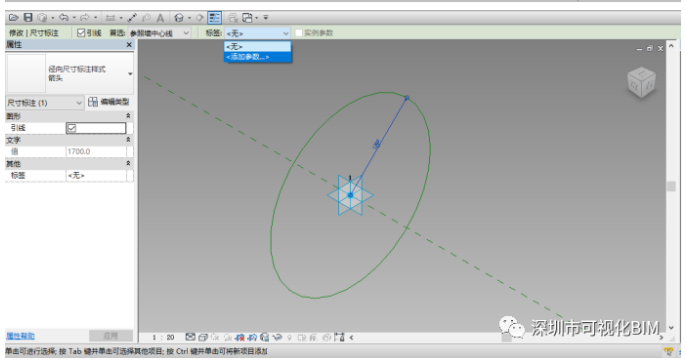Expand the type selector dropdown arrow
The image size is (686, 364).
coord(130,74)
